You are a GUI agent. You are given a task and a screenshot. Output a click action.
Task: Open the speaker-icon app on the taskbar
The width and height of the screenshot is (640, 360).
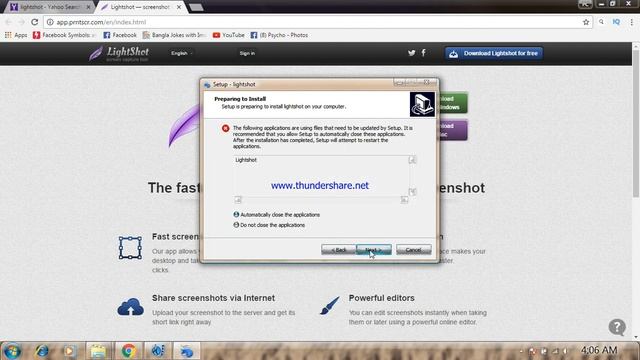pyautogui.click(x=158, y=351)
